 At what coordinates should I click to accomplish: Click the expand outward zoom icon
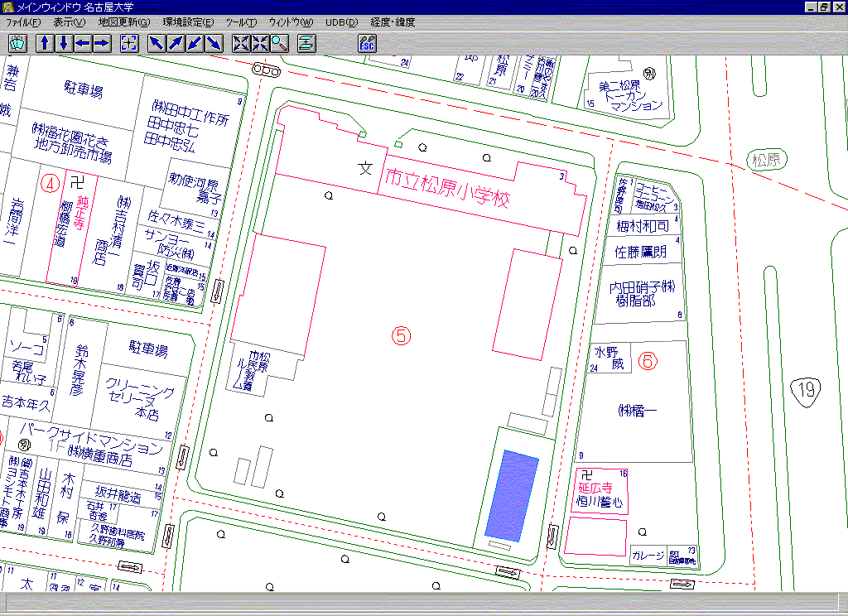[x=241, y=43]
